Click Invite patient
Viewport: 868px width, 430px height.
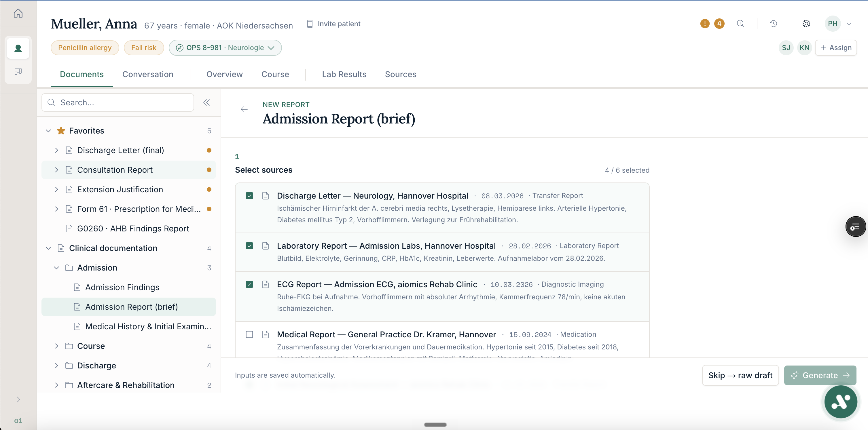333,24
